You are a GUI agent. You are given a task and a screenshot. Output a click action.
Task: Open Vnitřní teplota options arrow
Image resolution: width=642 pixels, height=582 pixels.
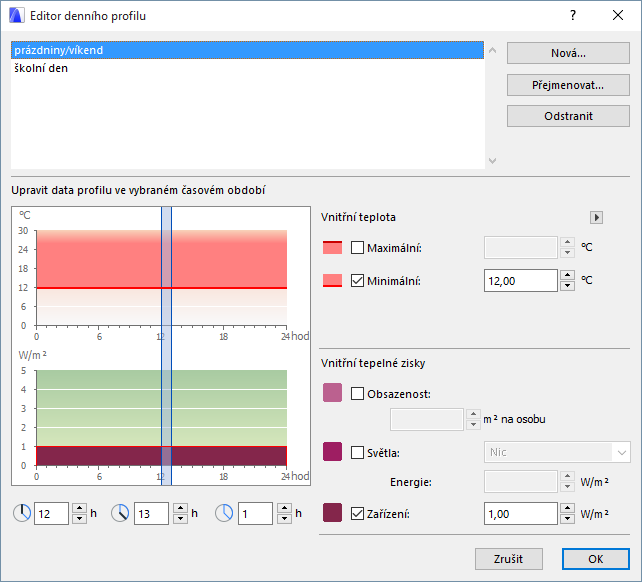pyautogui.click(x=596, y=217)
